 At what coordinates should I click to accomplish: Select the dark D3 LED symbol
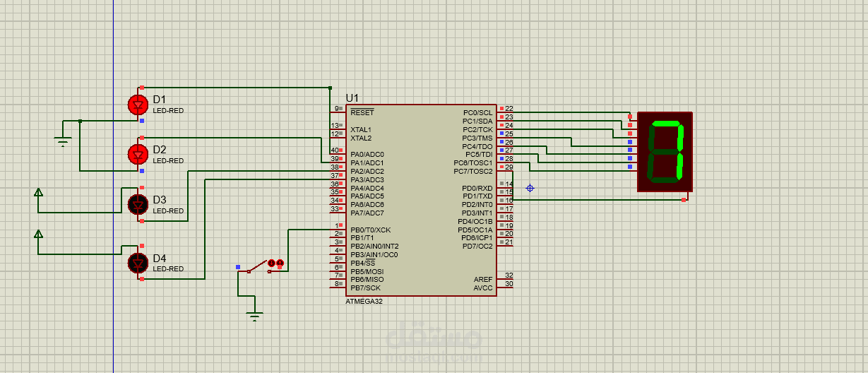[x=137, y=204]
